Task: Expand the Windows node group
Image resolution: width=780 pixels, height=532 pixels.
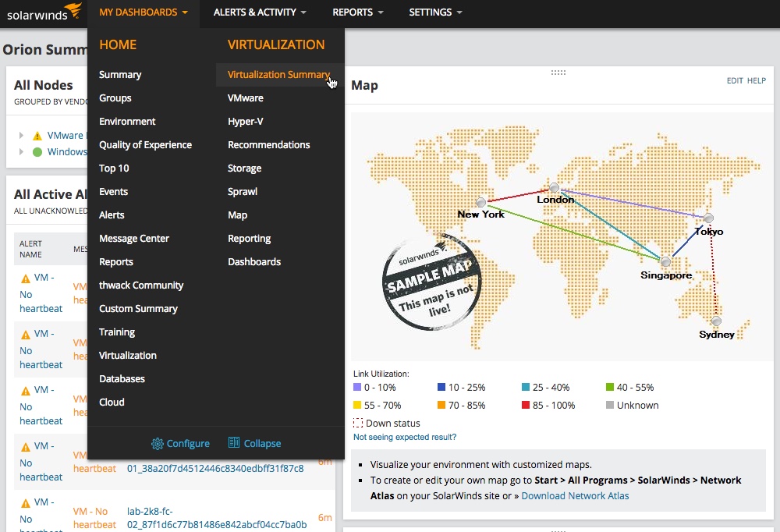Action: 21,152
